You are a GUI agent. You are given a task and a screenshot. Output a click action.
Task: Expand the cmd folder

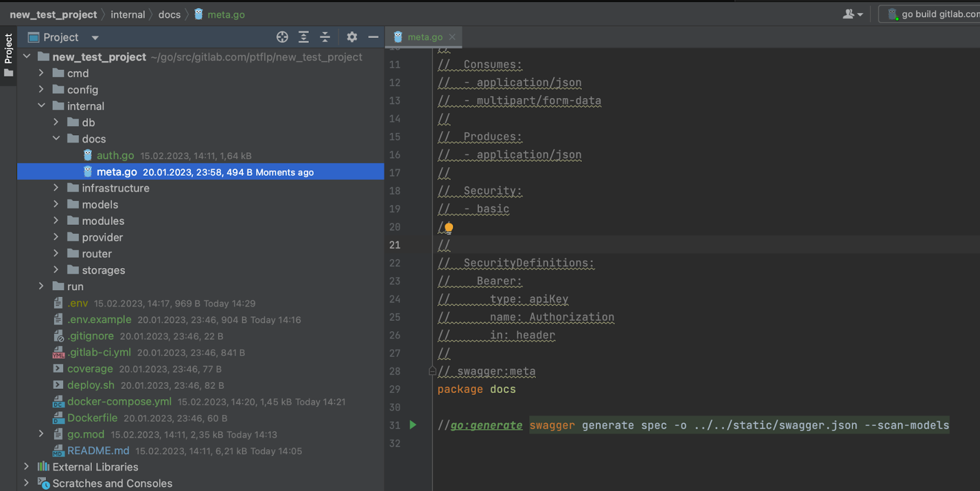(41, 73)
